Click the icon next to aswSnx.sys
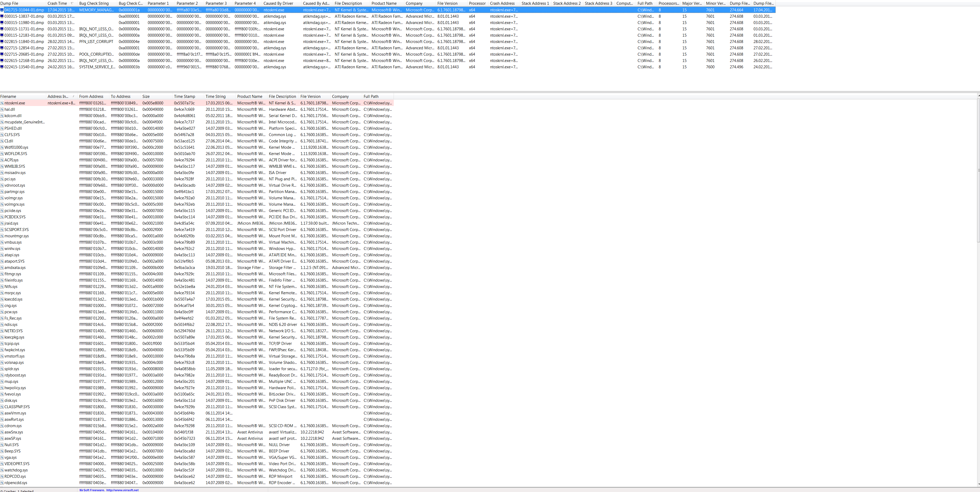This screenshot has width=980, height=492. pyautogui.click(x=2, y=432)
